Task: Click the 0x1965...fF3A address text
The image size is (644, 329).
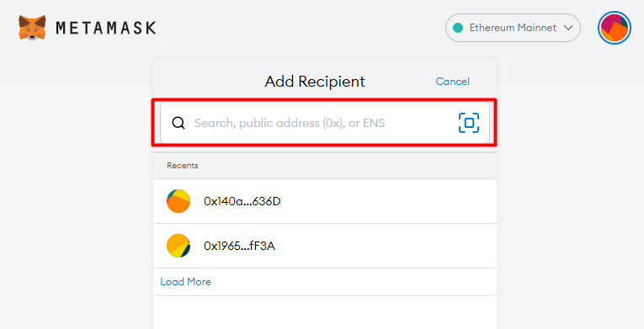Action: pyautogui.click(x=239, y=246)
